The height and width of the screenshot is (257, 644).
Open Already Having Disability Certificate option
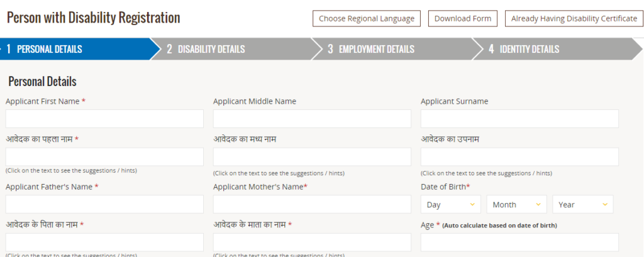(x=574, y=18)
